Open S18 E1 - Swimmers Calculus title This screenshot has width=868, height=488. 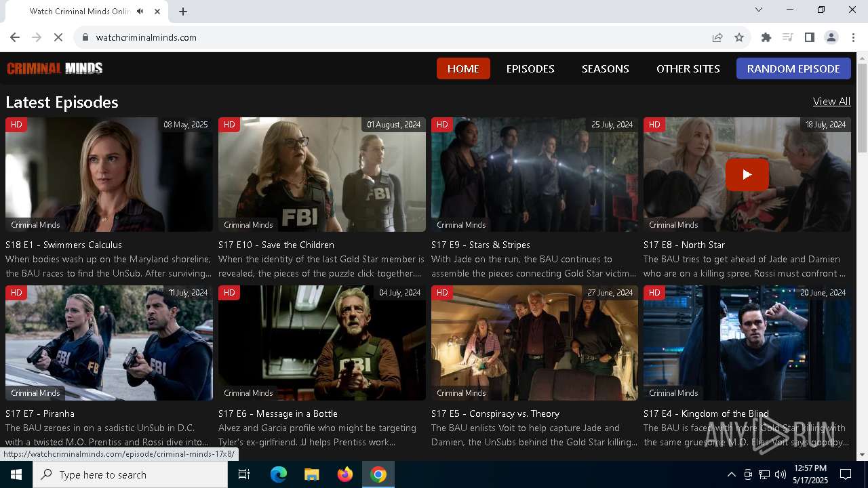point(64,245)
